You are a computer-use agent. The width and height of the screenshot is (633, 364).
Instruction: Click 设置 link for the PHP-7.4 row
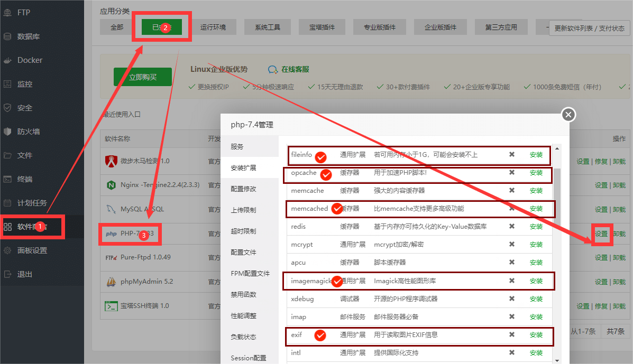[601, 234]
